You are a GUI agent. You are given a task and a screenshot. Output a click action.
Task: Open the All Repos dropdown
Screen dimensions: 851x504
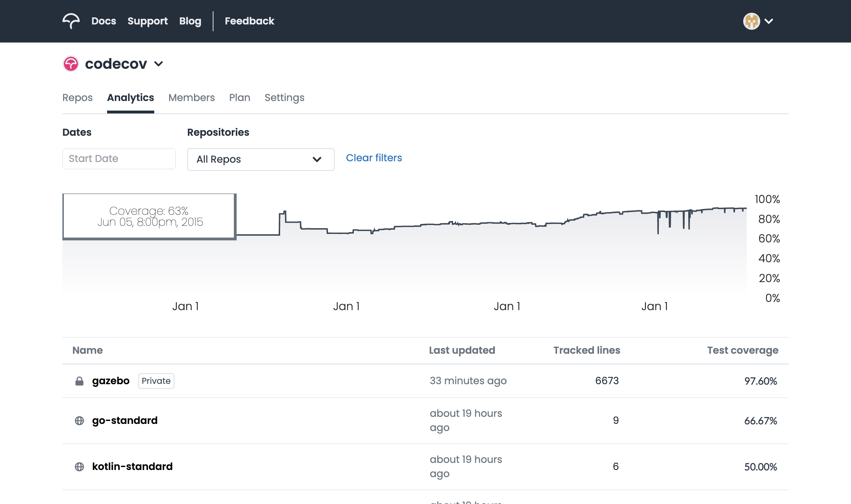tap(261, 159)
